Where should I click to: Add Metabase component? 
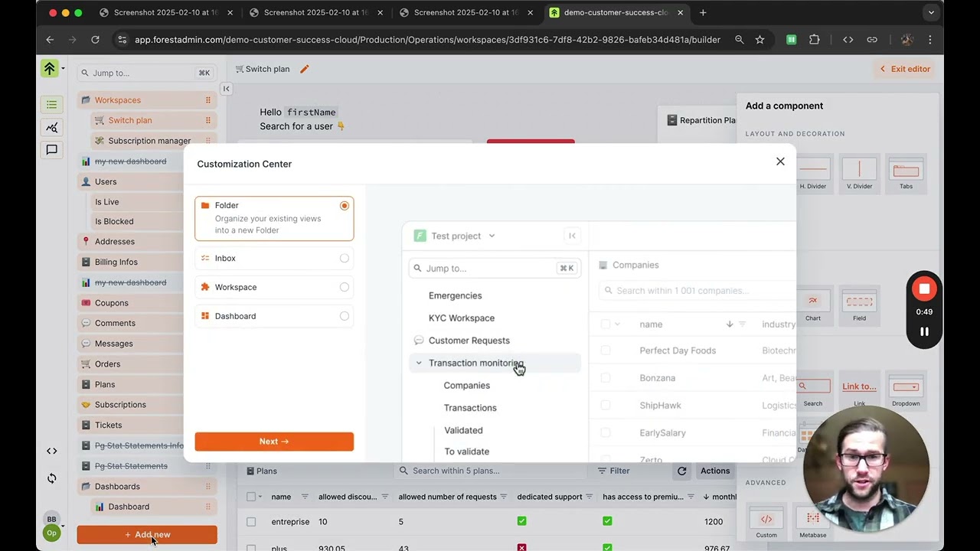coord(812,523)
